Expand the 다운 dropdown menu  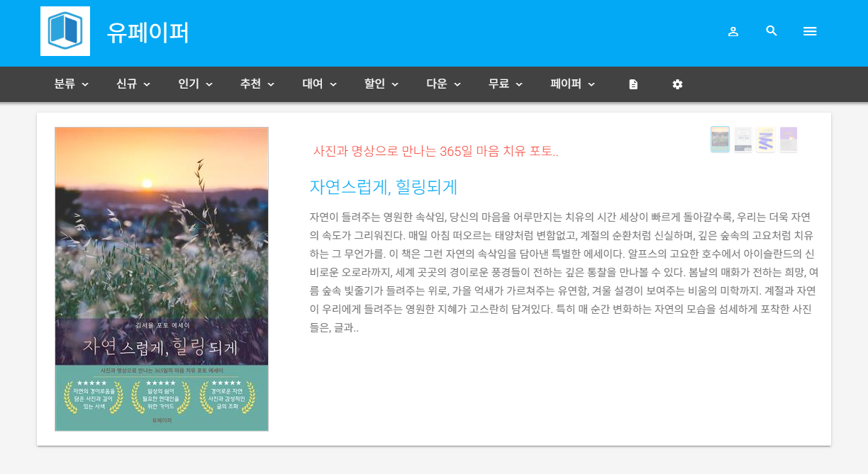coord(444,84)
